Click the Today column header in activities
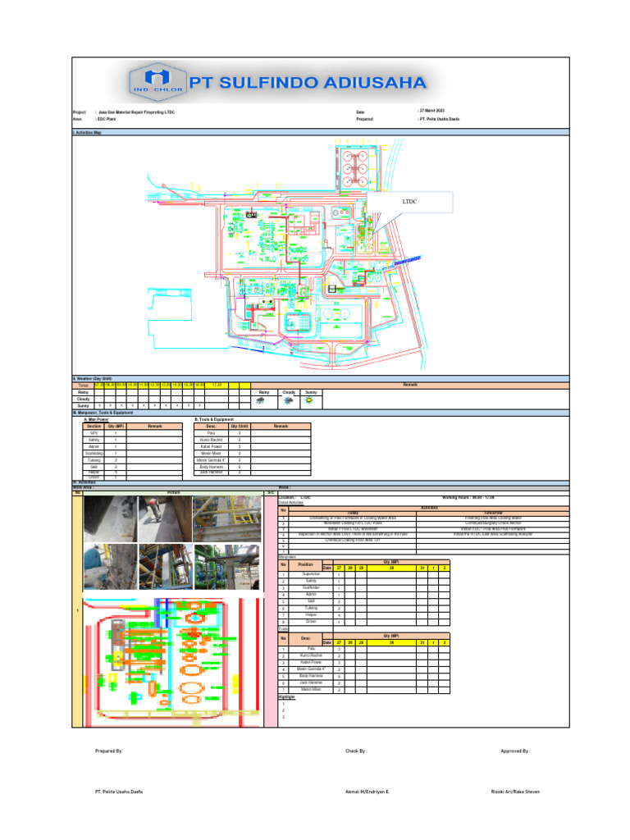Image resolution: width=630 pixels, height=840 pixels. [x=353, y=514]
